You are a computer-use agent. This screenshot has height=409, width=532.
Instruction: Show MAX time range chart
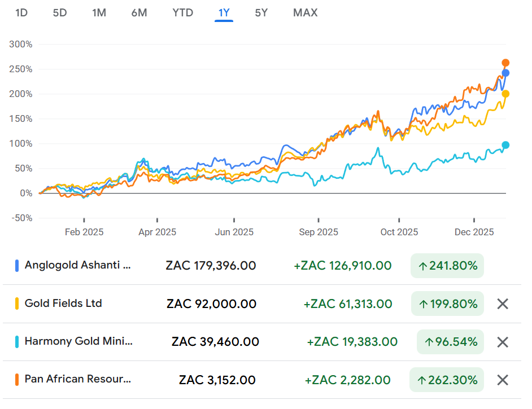click(x=305, y=12)
